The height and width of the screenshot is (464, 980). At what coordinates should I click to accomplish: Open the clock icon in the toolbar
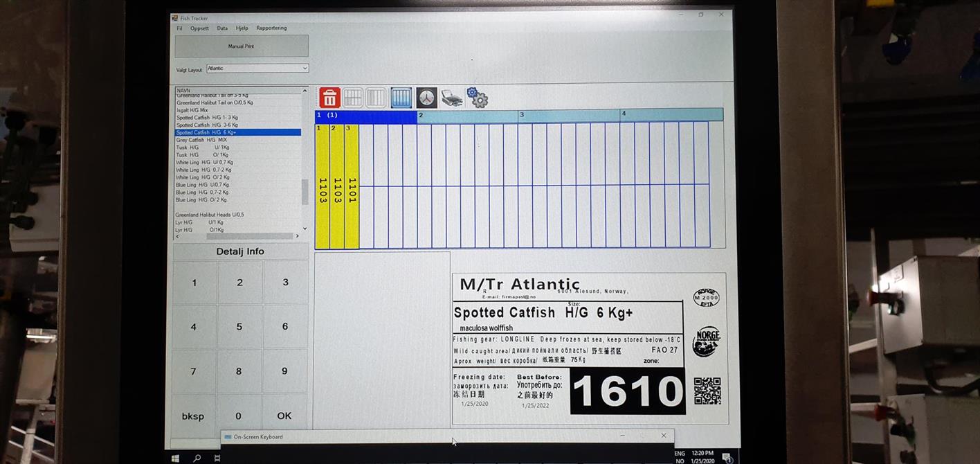click(426, 98)
